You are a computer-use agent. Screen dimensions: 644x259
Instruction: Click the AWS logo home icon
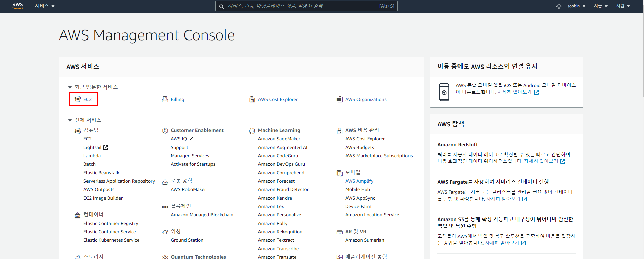click(18, 6)
